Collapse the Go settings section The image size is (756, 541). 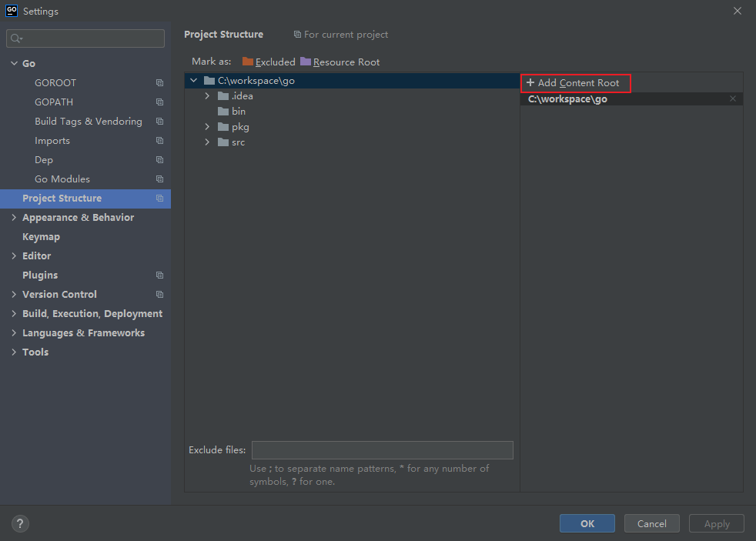(14, 64)
